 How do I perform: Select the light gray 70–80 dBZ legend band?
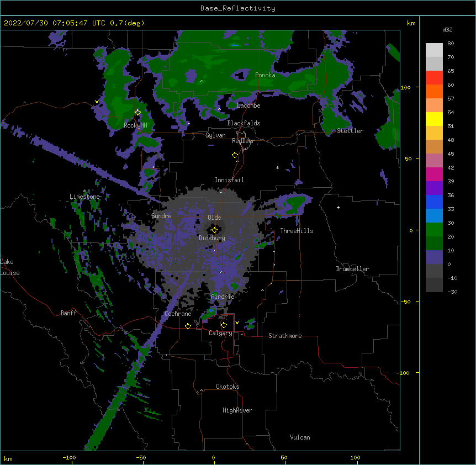(434, 50)
